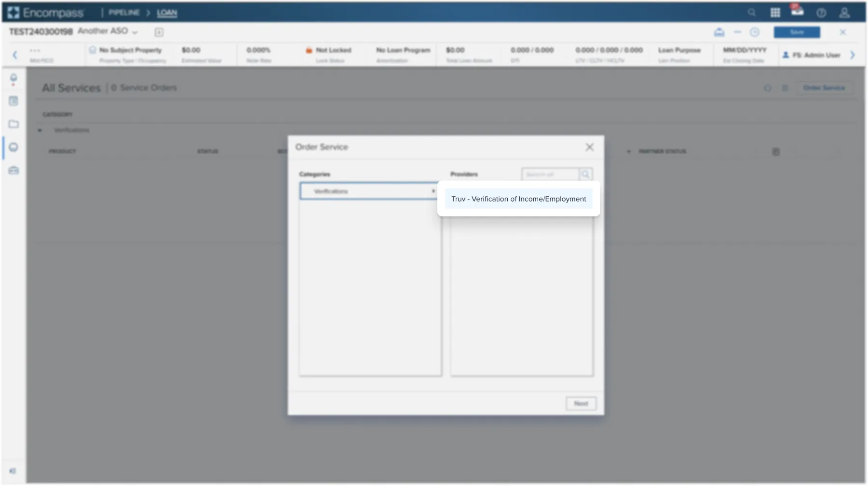Image resolution: width=868 pixels, height=486 pixels.
Task: Click the three dots in summary bar
Action: (x=35, y=50)
